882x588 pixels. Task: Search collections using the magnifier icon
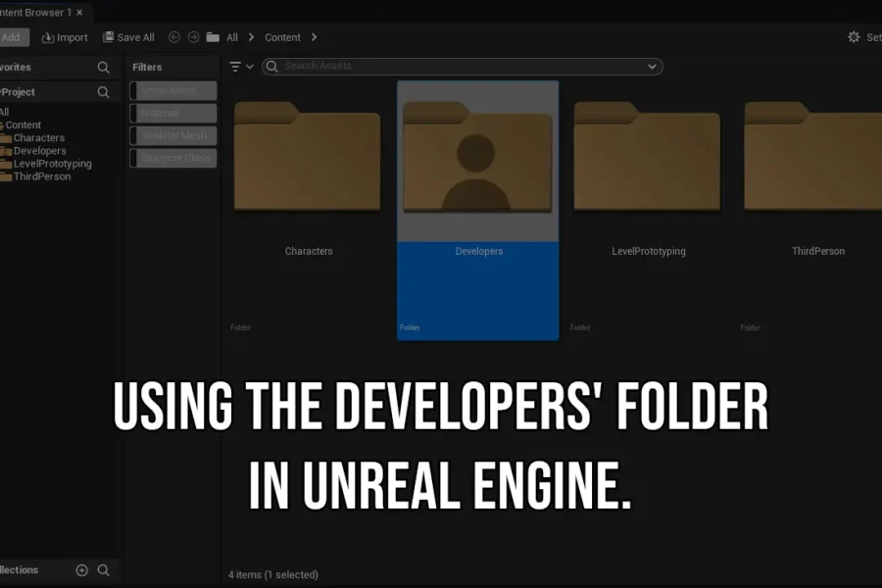(104, 570)
